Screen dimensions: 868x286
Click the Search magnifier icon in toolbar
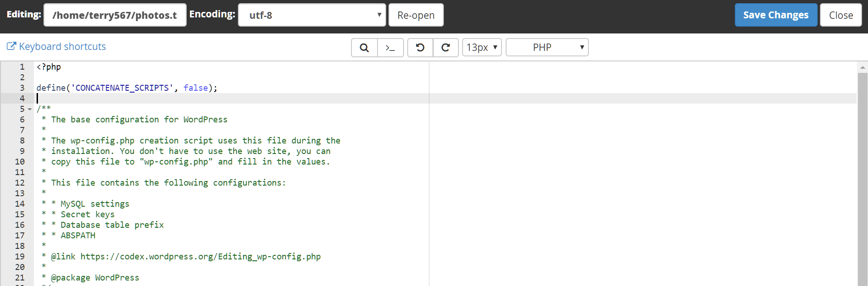click(364, 48)
